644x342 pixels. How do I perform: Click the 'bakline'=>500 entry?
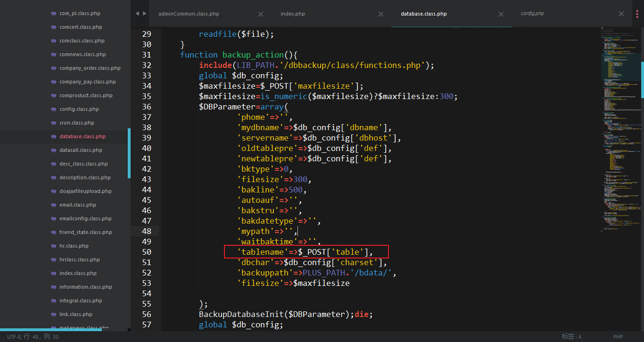272,190
